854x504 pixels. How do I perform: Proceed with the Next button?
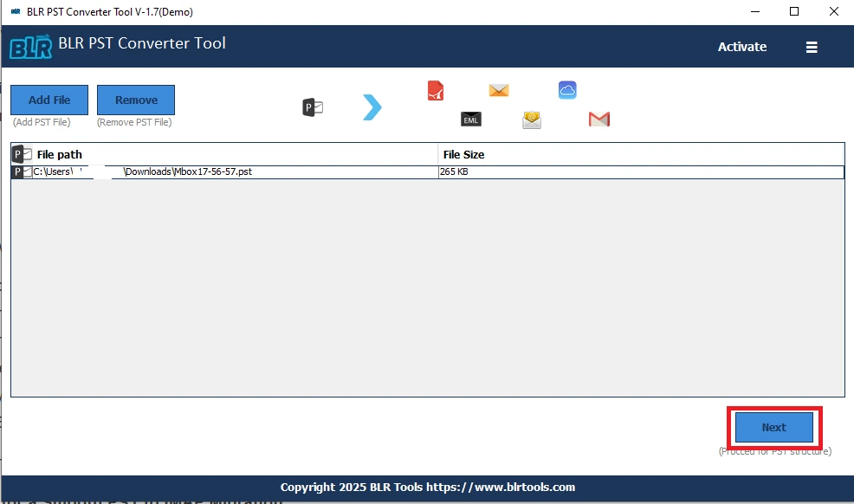pos(774,427)
